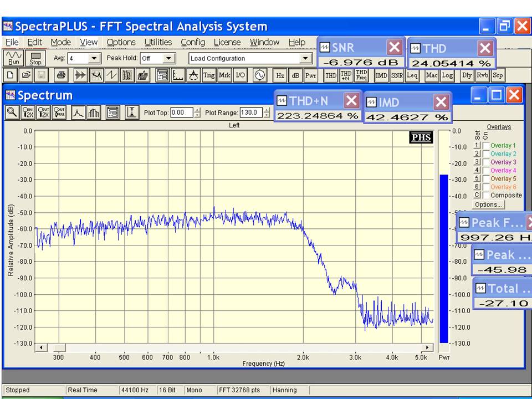Open the File menu
This screenshot has height=399, width=532.
point(12,43)
